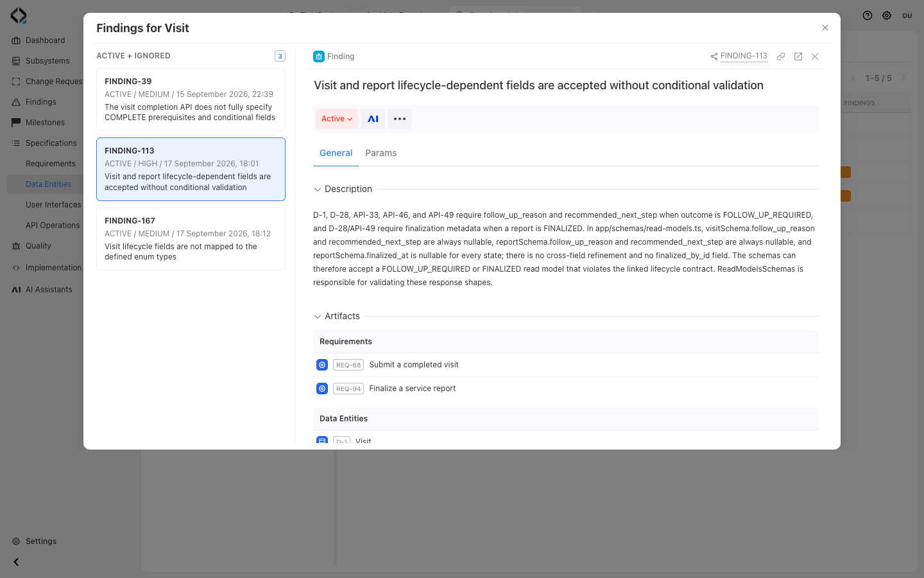Click the AI assistant button
This screenshot has width=924, height=578.
pos(373,119)
